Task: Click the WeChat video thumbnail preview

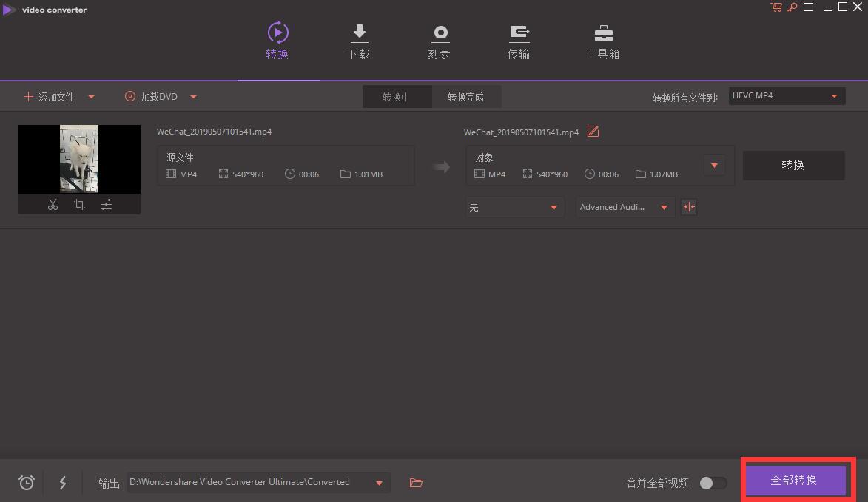Action: [x=79, y=158]
